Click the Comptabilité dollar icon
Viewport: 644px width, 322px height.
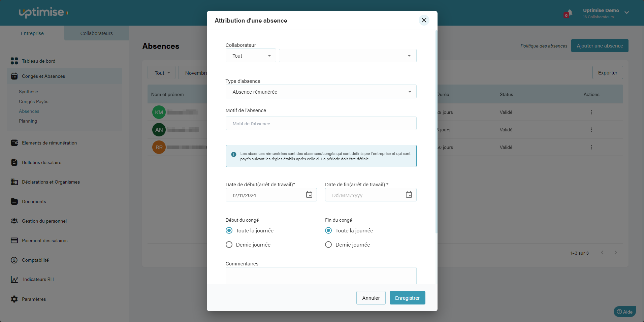[14, 260]
